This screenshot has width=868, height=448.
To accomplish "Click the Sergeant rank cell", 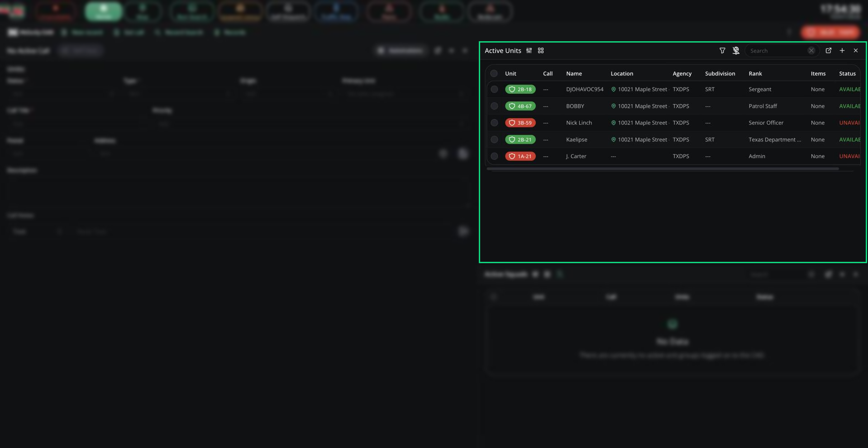I will click(760, 89).
